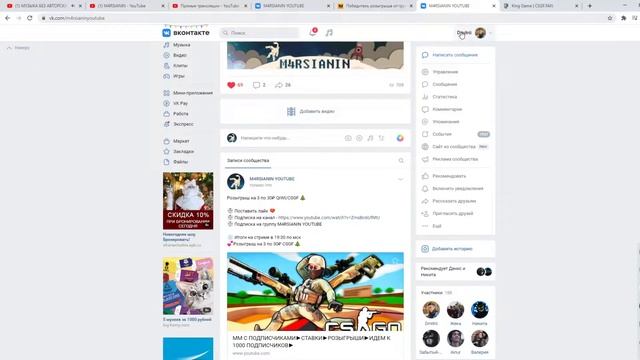Image resolution: width=640 pixels, height=360 pixels.
Task: Click the '5 наушек за 1000 рублей' ad image
Action: point(188,287)
